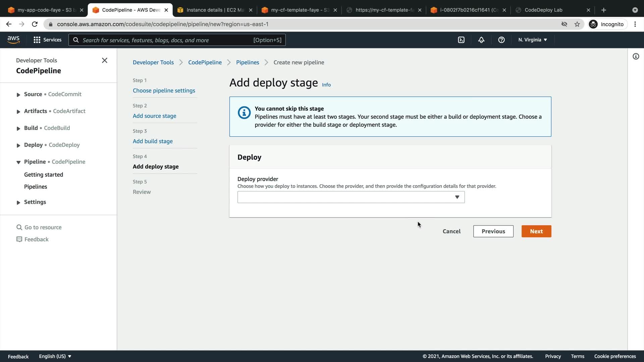Open the info panel icon at right
The image size is (644, 362).
point(636,56)
